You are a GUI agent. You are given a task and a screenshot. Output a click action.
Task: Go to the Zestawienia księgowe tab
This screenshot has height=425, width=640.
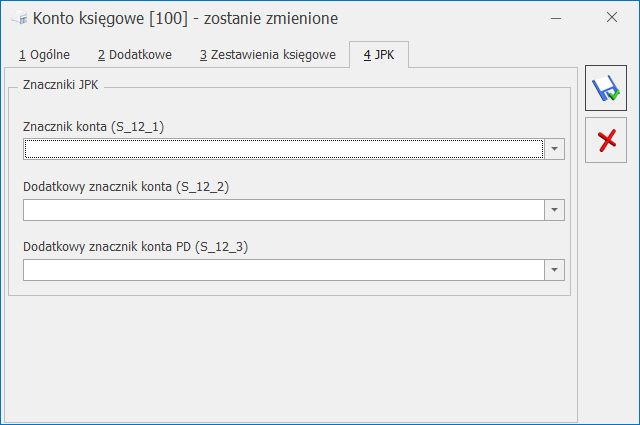pos(267,54)
